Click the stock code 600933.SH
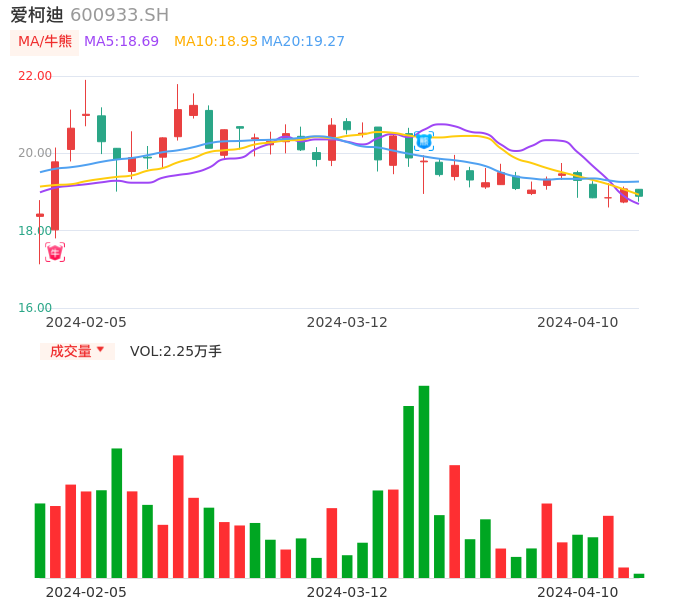 [x=119, y=15]
